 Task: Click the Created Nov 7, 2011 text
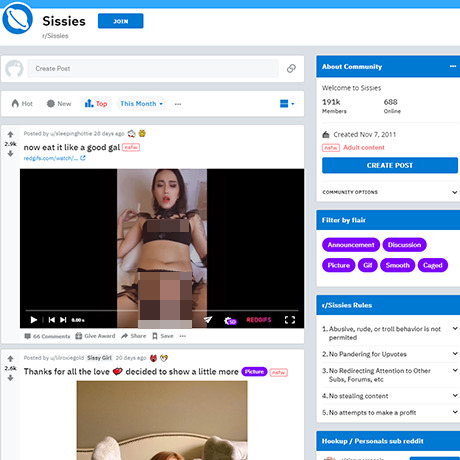click(x=365, y=135)
